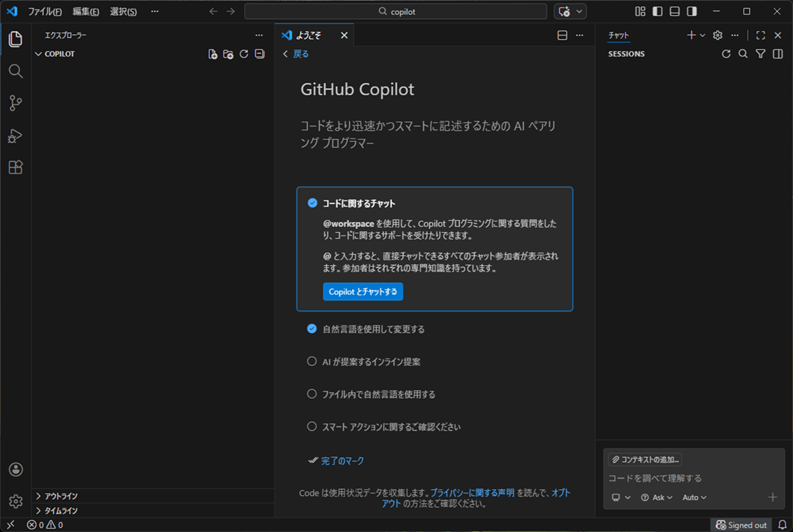Open the Source Control view
This screenshot has width=793, height=532.
pyautogui.click(x=15, y=103)
